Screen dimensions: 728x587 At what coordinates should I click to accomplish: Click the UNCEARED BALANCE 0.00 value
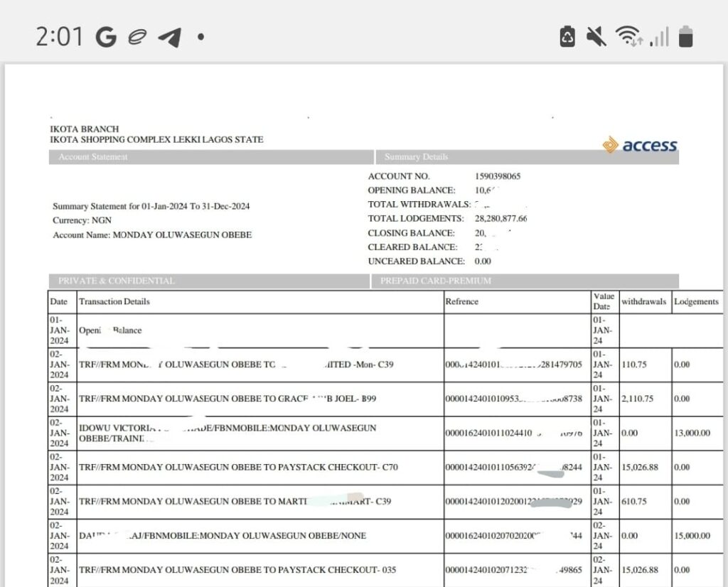click(483, 262)
